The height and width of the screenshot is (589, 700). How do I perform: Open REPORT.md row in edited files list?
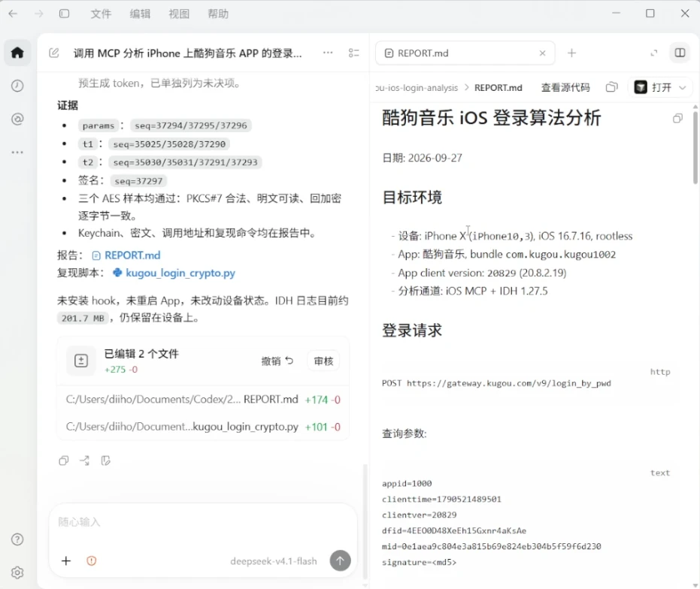click(203, 400)
